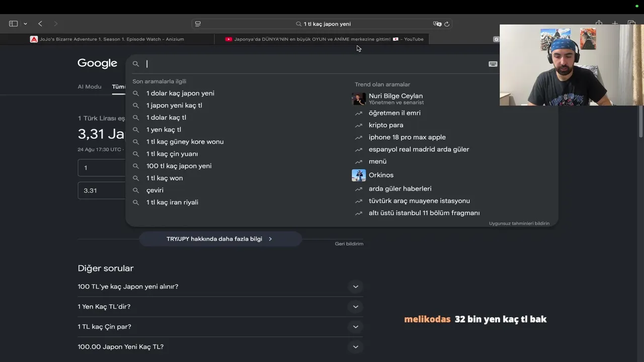Open 'TRY/JPY hakkında daha fazla bilgi' button
644x362 pixels.
click(x=220, y=239)
